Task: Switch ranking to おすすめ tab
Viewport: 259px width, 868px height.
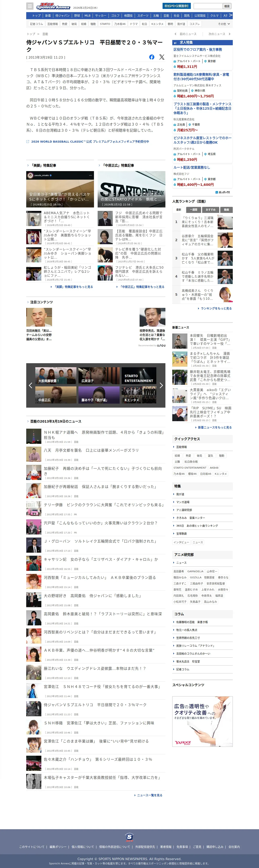Action: 211,210
